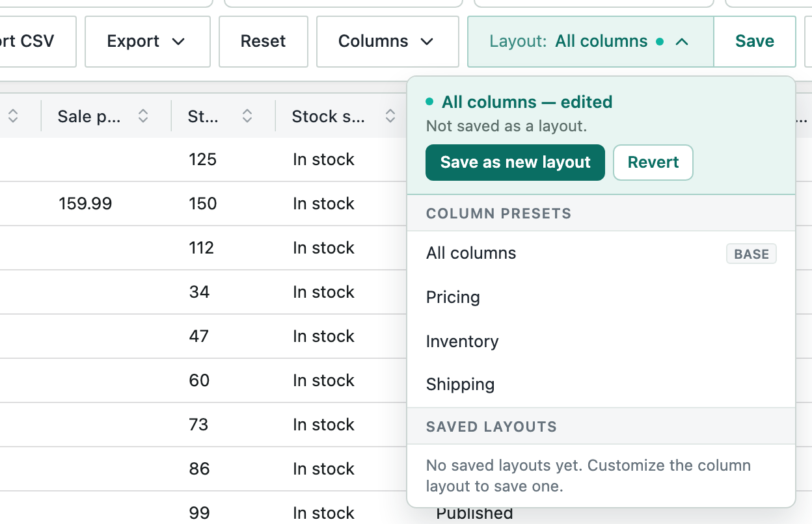The width and height of the screenshot is (812, 524).
Task: Select "In stock" beside stock value 34
Action: [323, 293]
